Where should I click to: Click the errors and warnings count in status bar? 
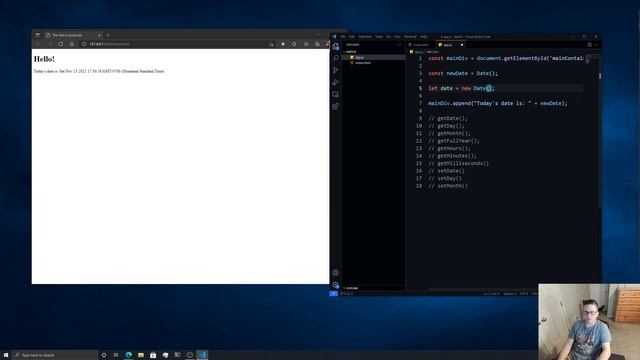click(x=347, y=293)
